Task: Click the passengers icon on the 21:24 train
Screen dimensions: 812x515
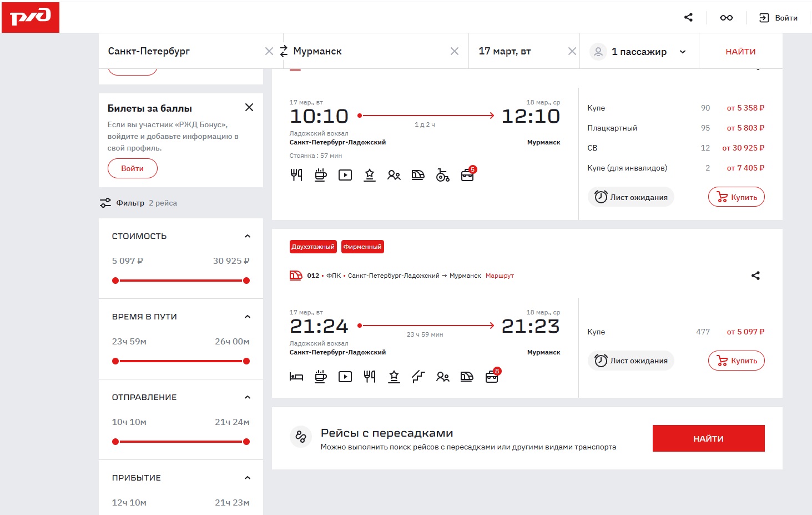Action: click(x=442, y=377)
